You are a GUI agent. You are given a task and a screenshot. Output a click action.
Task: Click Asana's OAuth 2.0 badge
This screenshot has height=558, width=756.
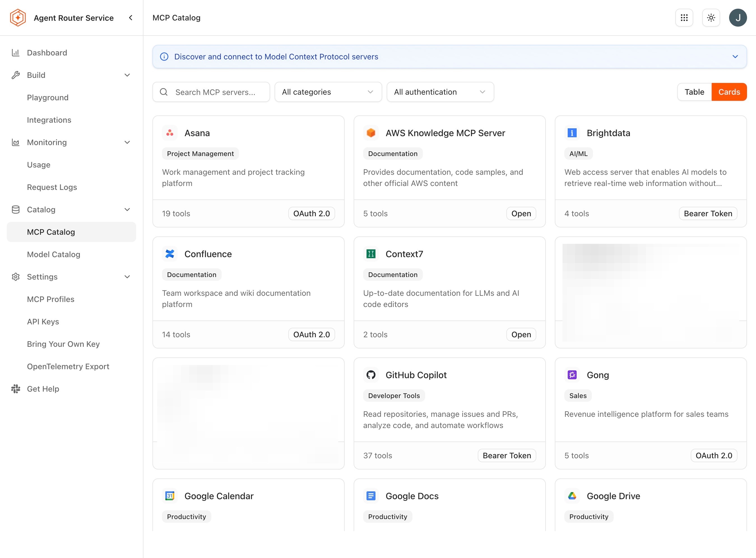[312, 213]
